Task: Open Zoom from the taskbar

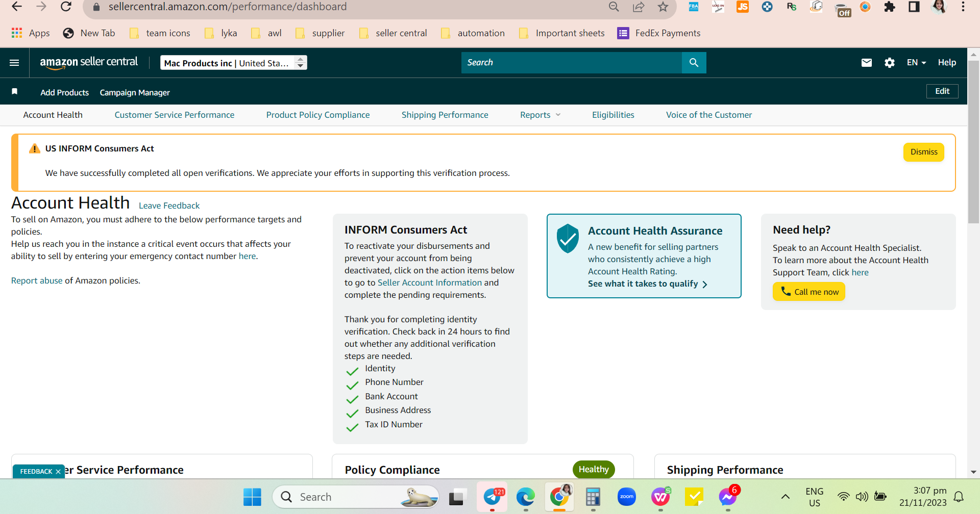Action: (x=627, y=497)
